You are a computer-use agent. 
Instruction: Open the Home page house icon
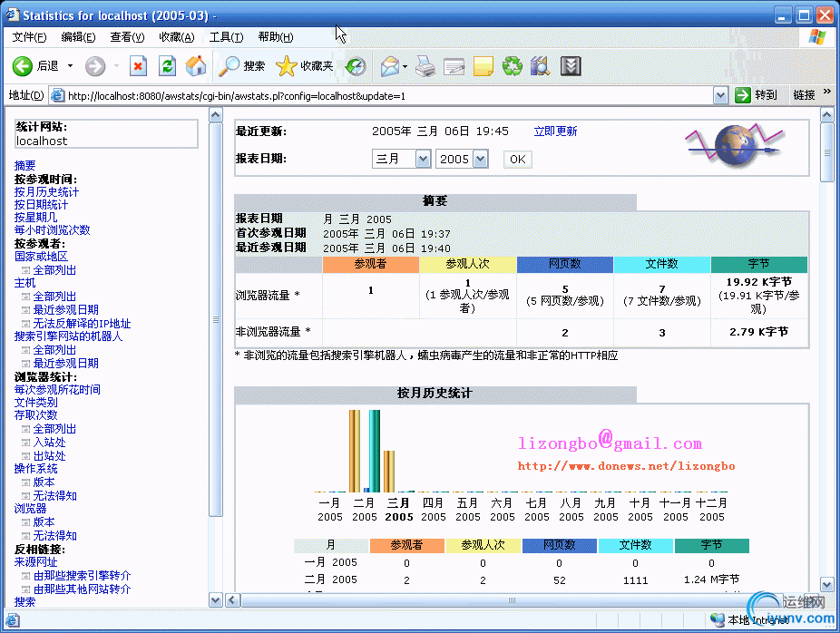196,66
